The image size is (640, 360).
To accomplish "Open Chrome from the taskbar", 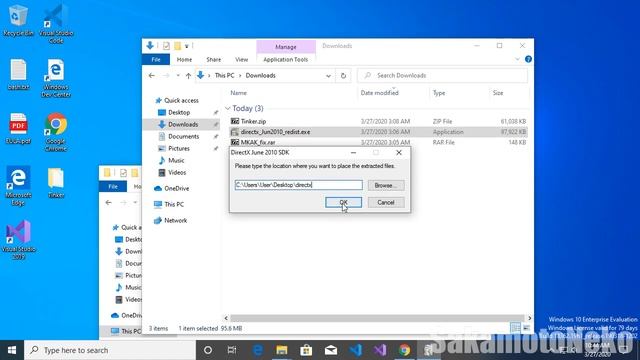I will (404, 350).
